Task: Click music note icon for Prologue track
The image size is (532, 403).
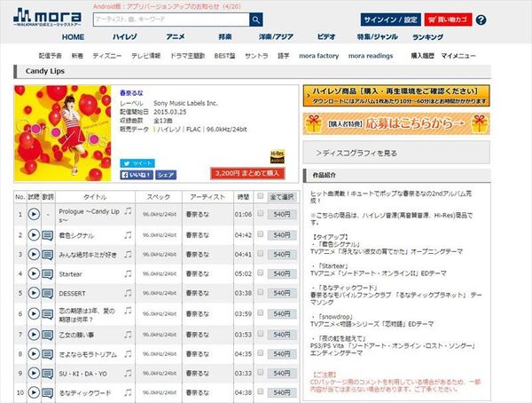Action: (128, 211)
